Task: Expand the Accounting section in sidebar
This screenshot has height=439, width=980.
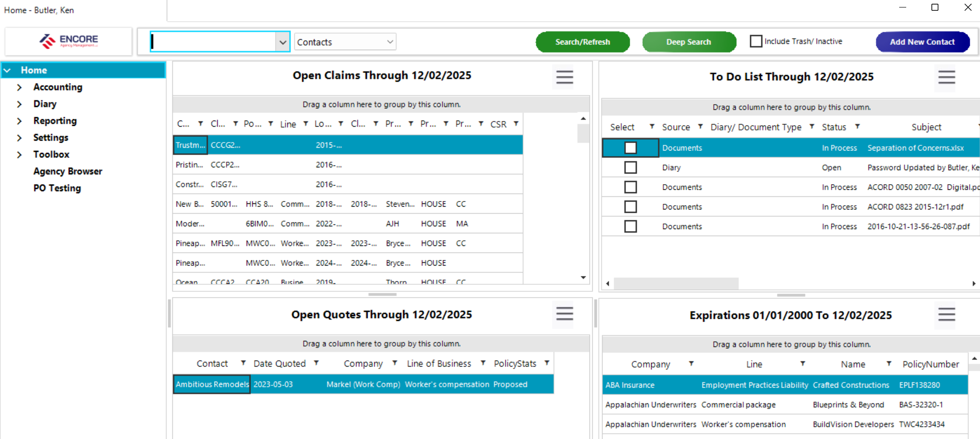Action: 19,87
